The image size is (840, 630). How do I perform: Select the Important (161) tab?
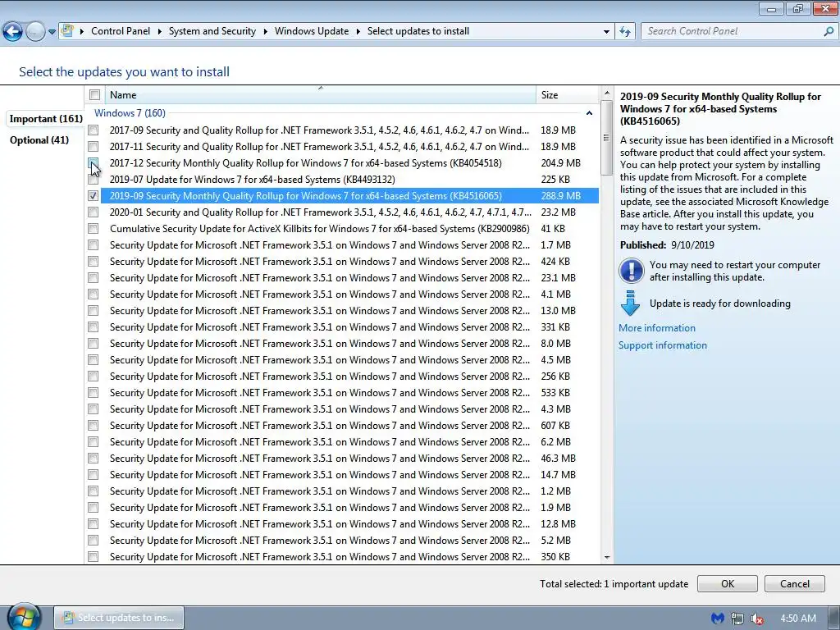coord(46,119)
